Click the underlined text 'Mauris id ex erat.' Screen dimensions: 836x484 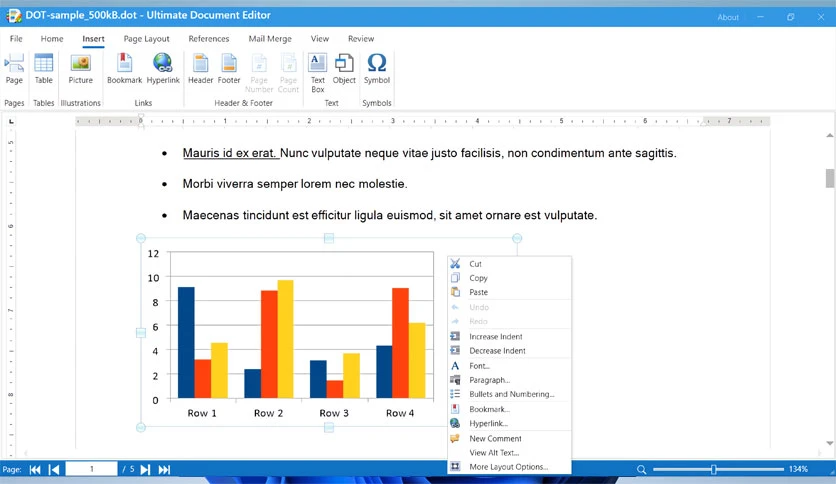click(230, 154)
